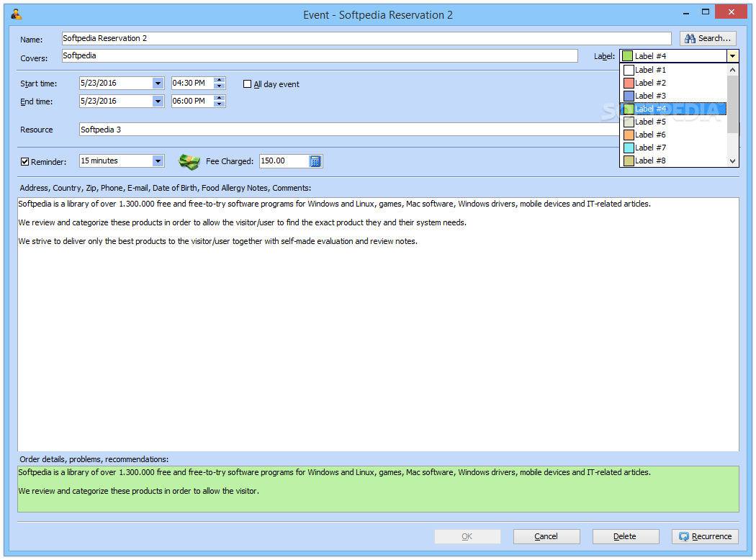Increase the 04:30 PM start time
Viewport: 756px width, 560px height.
point(220,80)
